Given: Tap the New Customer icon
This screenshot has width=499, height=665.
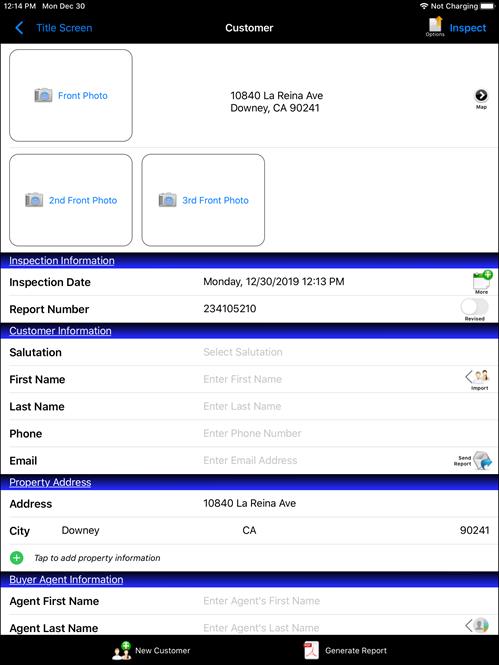Looking at the screenshot, I should point(122,651).
